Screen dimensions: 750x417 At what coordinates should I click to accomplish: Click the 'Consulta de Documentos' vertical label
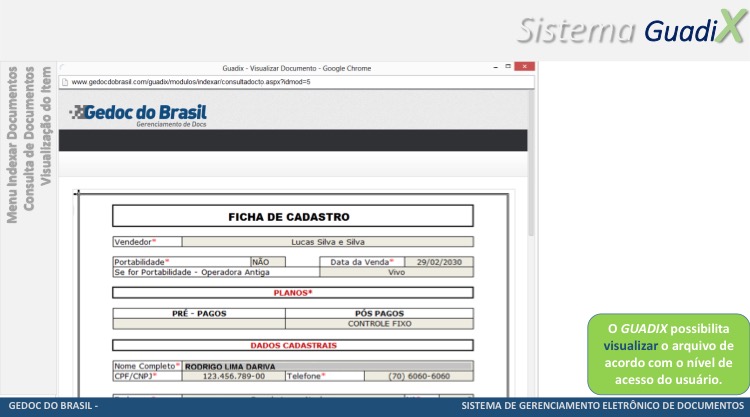pyautogui.click(x=29, y=139)
